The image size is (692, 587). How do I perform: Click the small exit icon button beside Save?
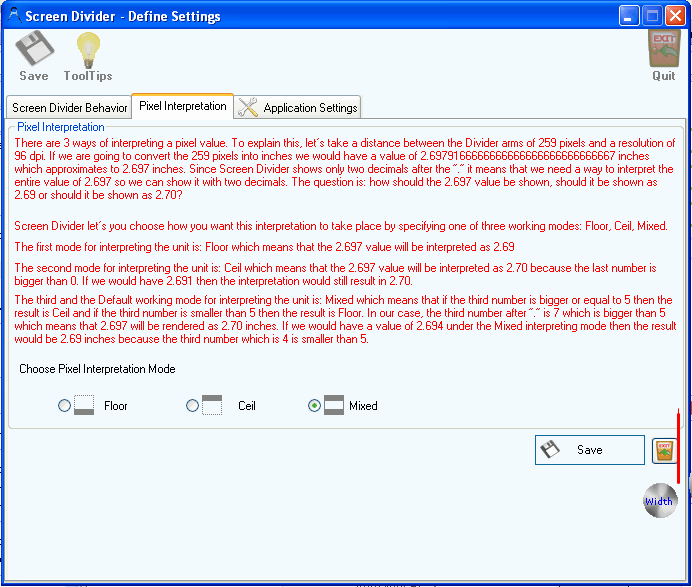coord(664,451)
